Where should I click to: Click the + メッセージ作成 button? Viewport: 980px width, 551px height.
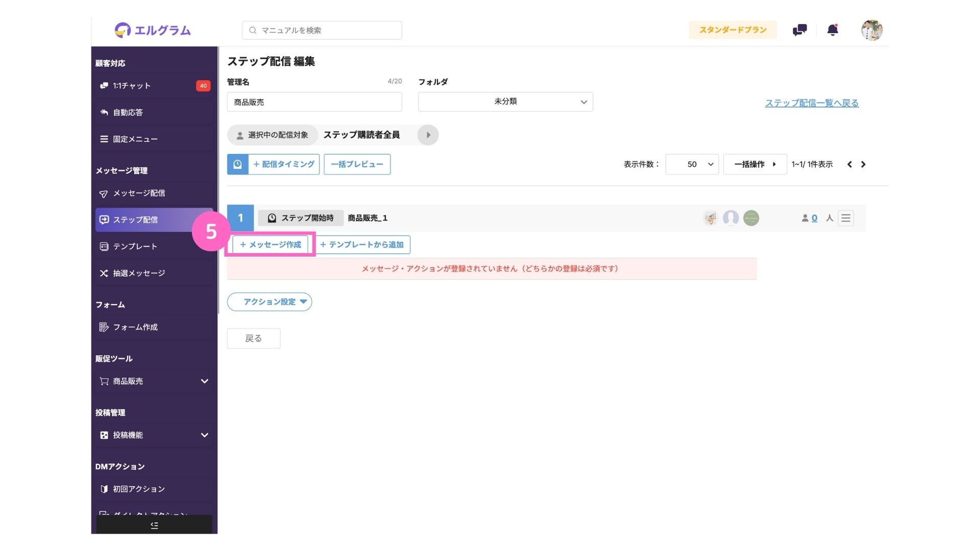(x=271, y=245)
